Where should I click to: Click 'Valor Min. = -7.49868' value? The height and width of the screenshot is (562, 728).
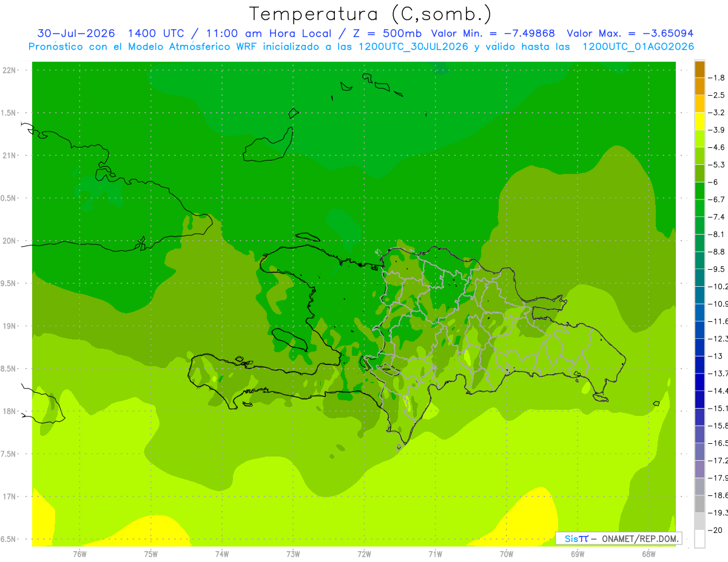(x=493, y=33)
